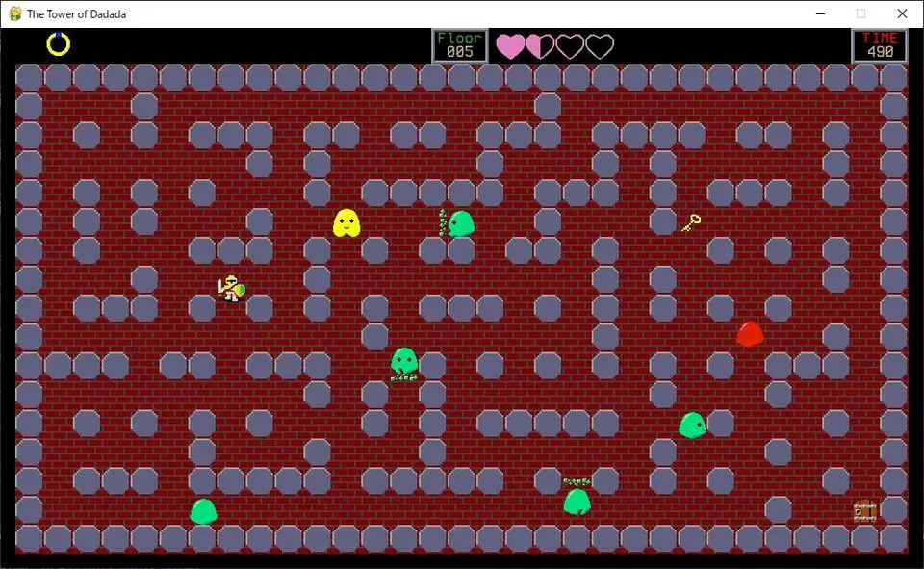The width and height of the screenshot is (924, 569).
Task: Click the Floor 005 counter
Action: (459, 45)
